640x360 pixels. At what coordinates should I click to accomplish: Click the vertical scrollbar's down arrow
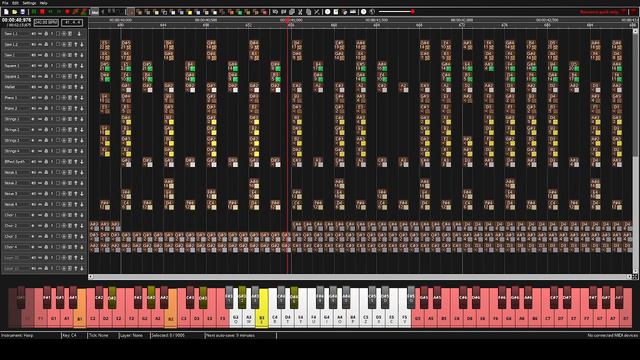click(635, 271)
